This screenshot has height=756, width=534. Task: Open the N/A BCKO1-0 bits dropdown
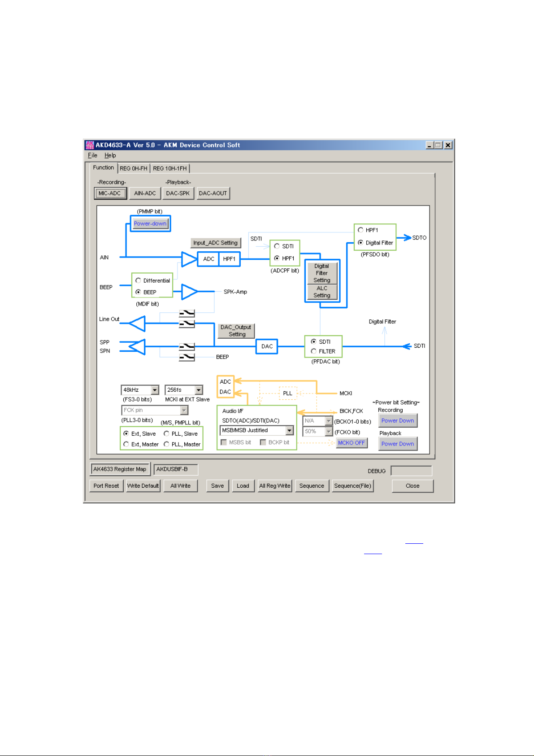tap(329, 421)
